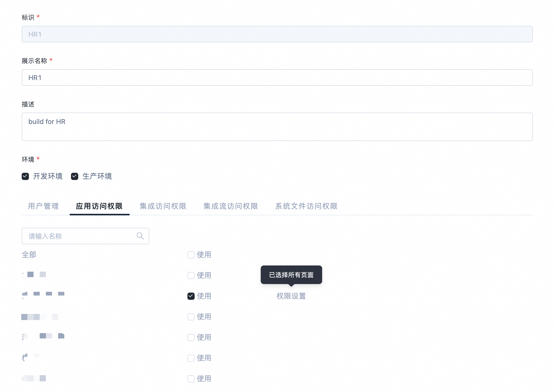Uncheck the already checked 使用 checkbox
This screenshot has height=392, width=555.
(x=191, y=296)
